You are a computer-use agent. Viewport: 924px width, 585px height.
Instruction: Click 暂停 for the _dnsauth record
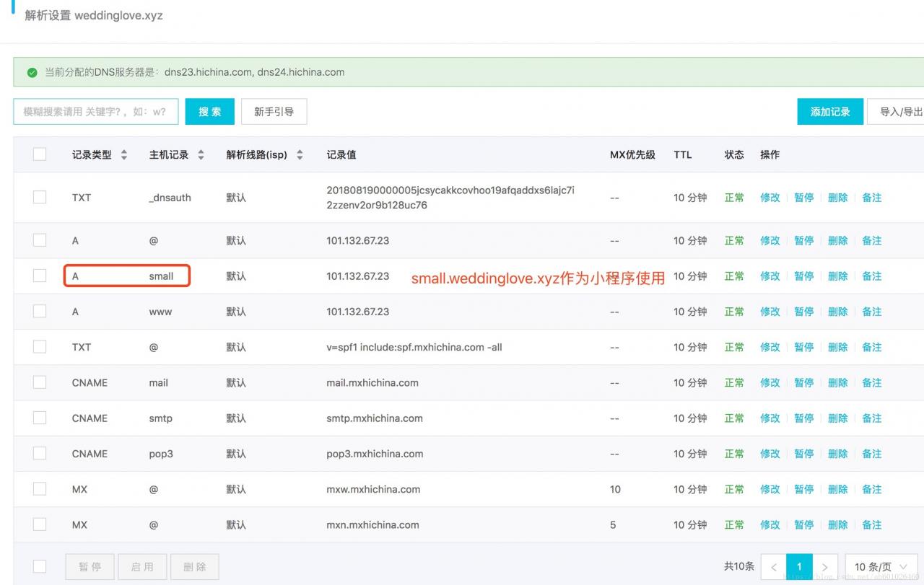(x=804, y=198)
